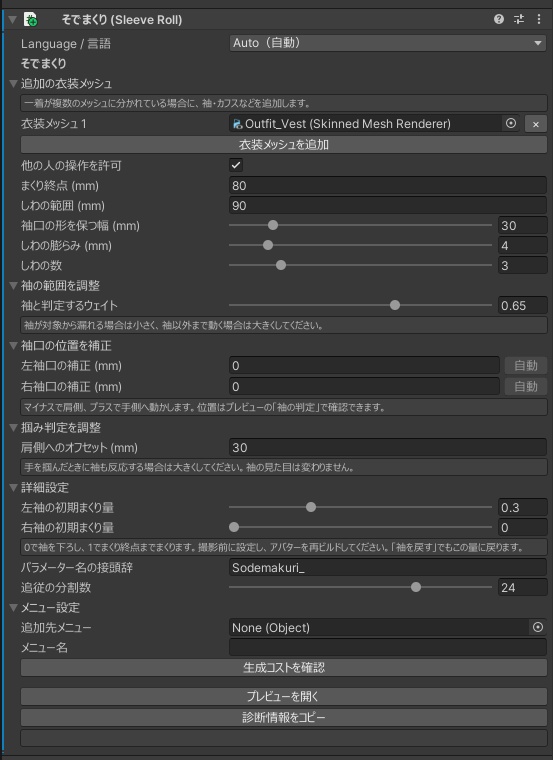Click the weight value field showing 0.65
Screen dimensions: 553x760
point(522,305)
